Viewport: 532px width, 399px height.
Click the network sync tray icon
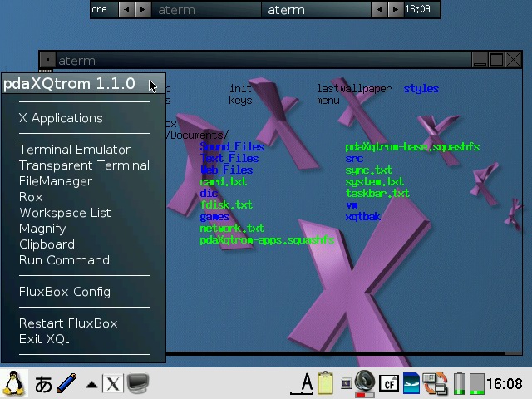pyautogui.click(x=435, y=383)
